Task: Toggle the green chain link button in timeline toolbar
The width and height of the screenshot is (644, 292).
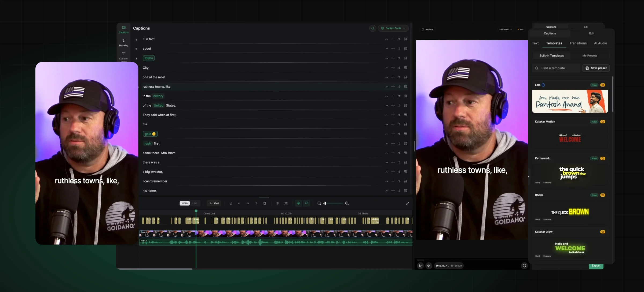Action: tap(307, 203)
